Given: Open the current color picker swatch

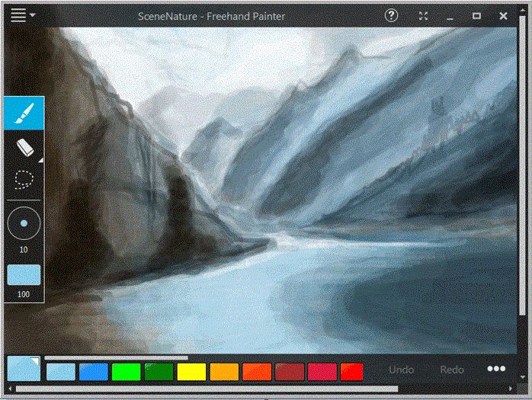Looking at the screenshot, I should (x=24, y=369).
